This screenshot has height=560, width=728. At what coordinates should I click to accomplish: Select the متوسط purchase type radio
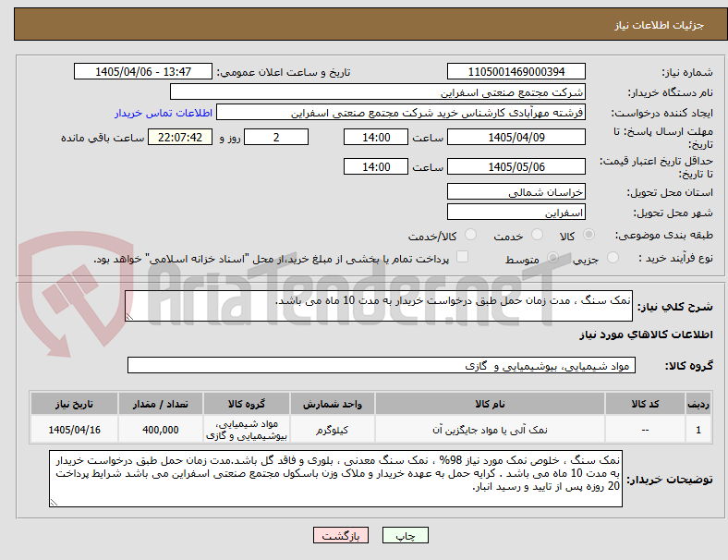click(x=552, y=257)
